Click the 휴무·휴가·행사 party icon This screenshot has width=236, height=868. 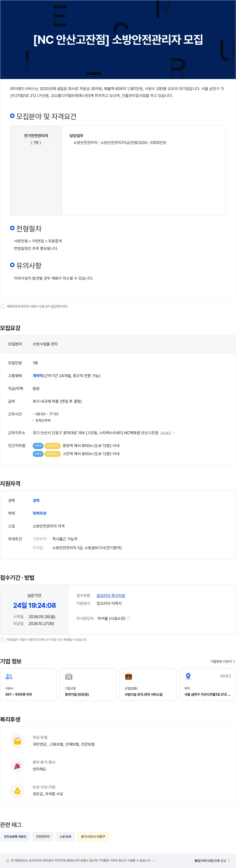click(x=17, y=766)
